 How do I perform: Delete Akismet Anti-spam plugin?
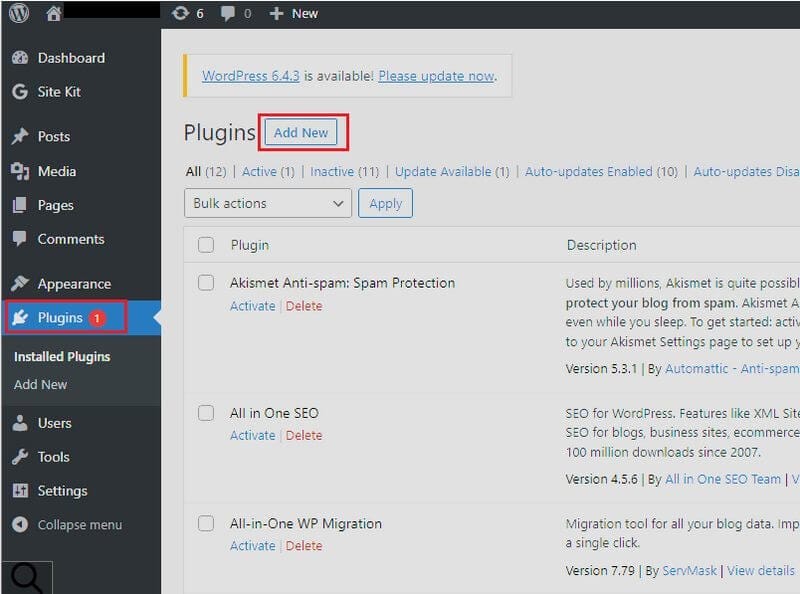click(x=304, y=306)
